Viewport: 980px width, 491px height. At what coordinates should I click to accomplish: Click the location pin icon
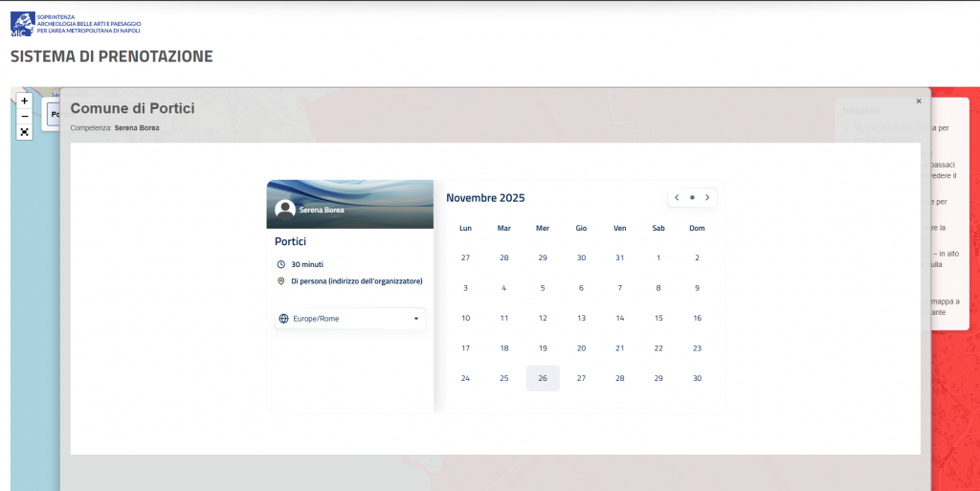click(x=281, y=281)
